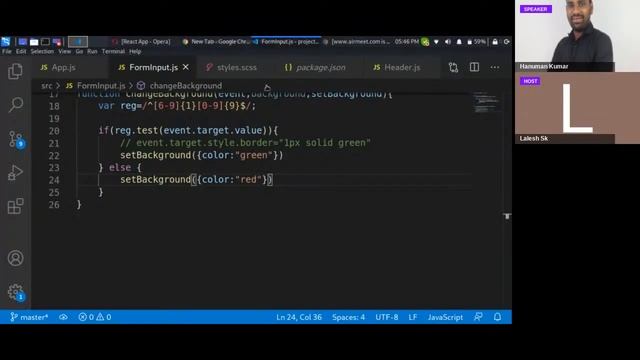The image size is (640, 360).
Task: Click the battery 59% indicator
Action: (477, 42)
